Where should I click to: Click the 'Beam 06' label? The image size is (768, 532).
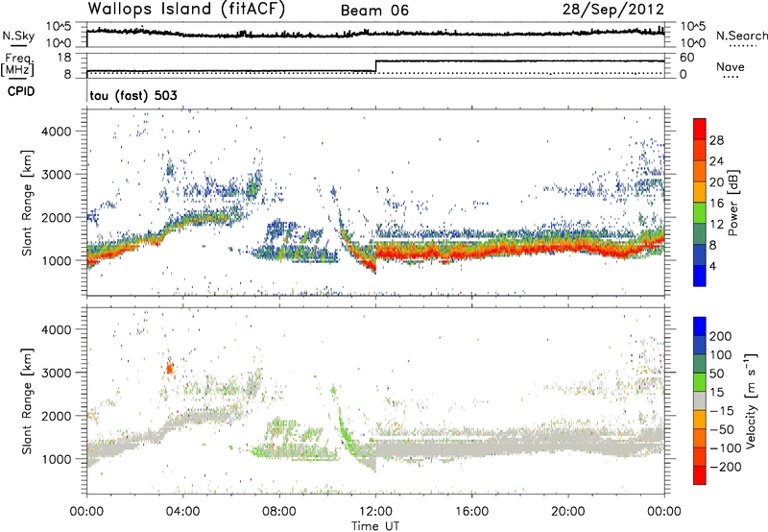[374, 11]
